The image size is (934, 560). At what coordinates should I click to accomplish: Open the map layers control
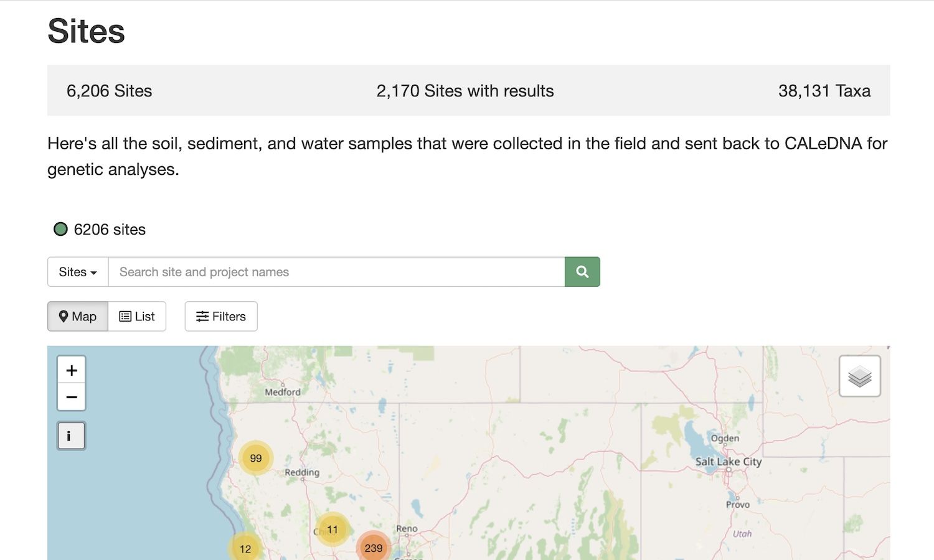click(x=859, y=376)
